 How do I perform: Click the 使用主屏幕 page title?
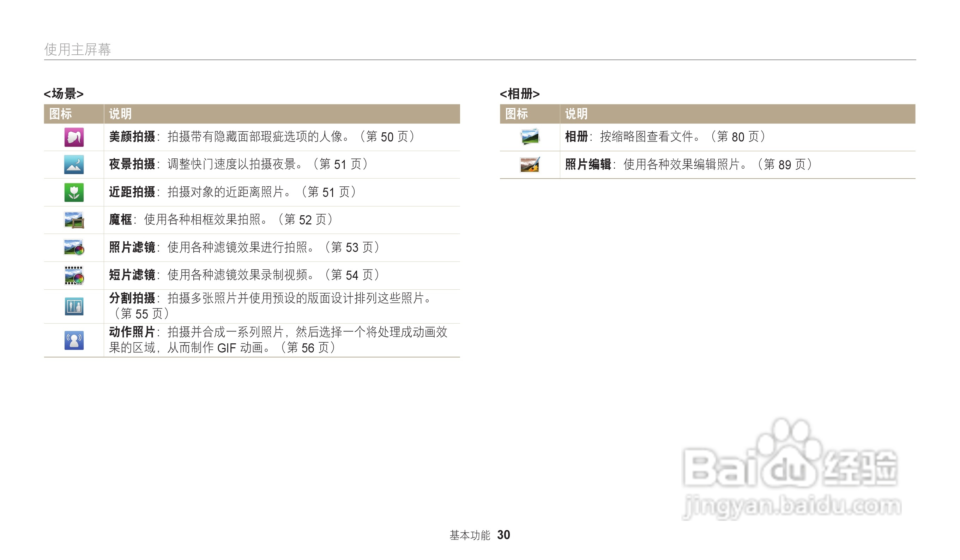pos(77,49)
